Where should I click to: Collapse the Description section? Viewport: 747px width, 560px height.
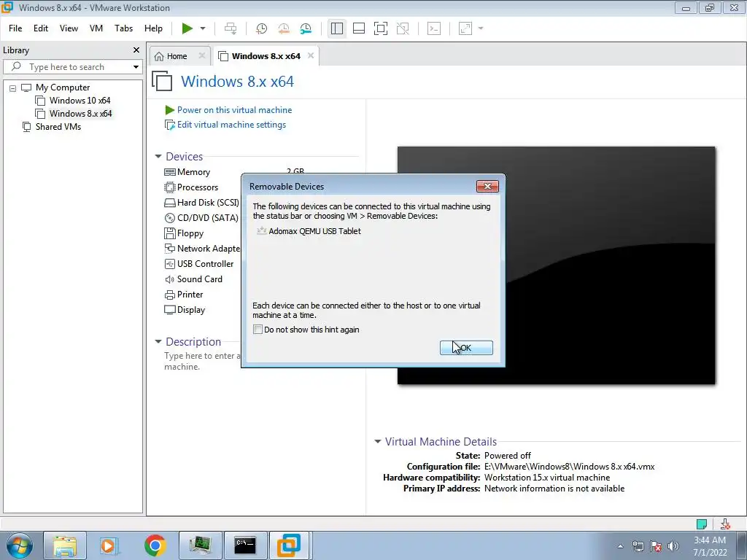158,341
